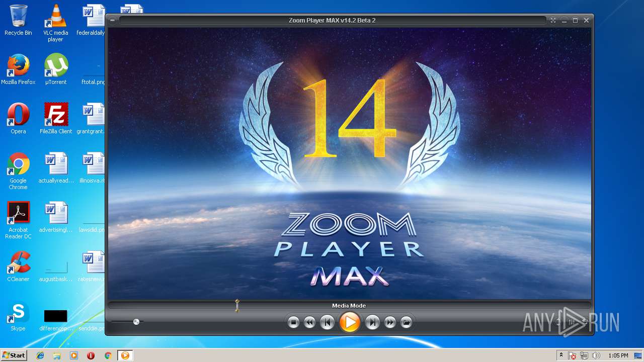Click the Zoom Player MAX title text
This screenshot has width=644, height=362.
point(332,21)
